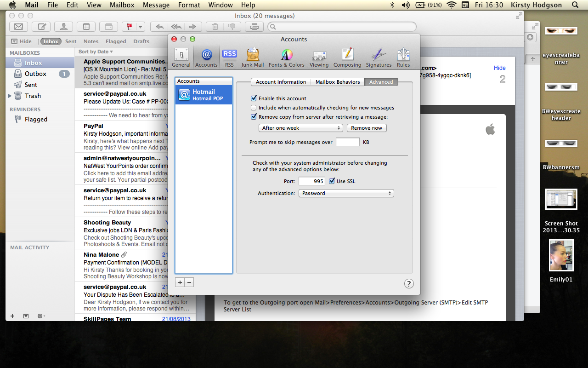Image resolution: width=588 pixels, height=368 pixels.
Task: Add an account with the plus button
Action: pyautogui.click(x=180, y=282)
